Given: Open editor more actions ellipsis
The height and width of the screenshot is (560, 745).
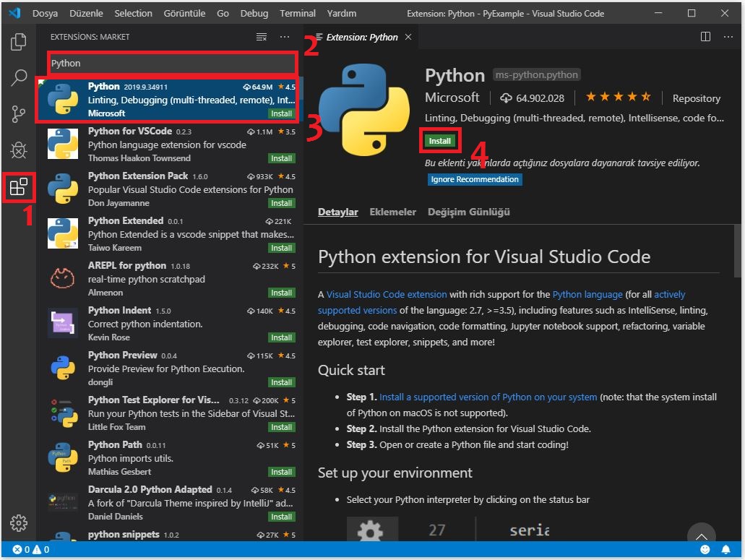Looking at the screenshot, I should [728, 37].
